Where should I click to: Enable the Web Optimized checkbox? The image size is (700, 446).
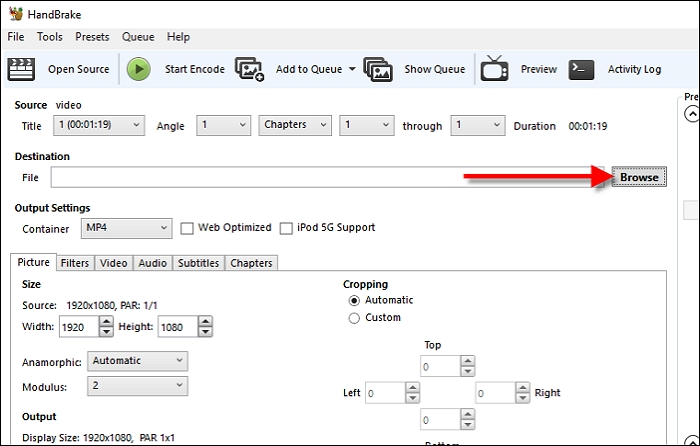(187, 228)
